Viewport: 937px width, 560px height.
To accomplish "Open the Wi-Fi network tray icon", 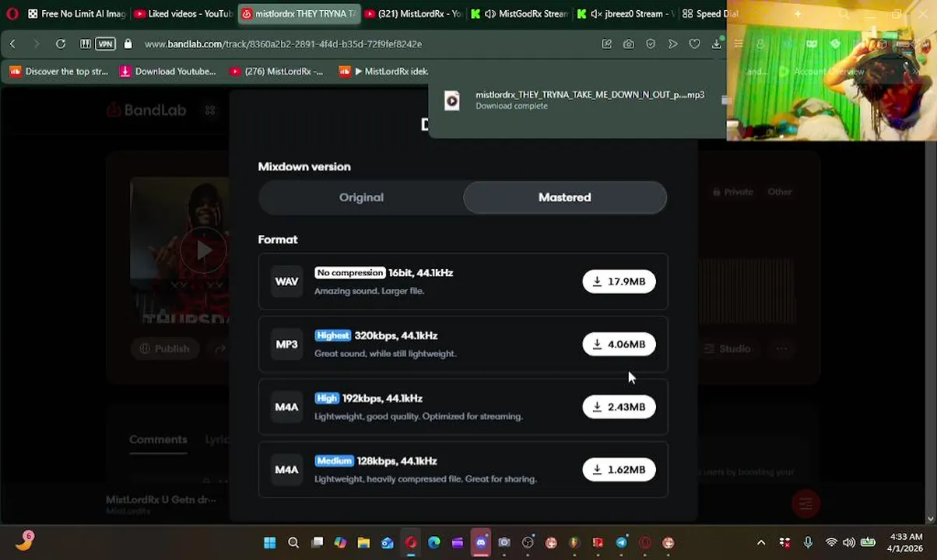I will 831,543.
